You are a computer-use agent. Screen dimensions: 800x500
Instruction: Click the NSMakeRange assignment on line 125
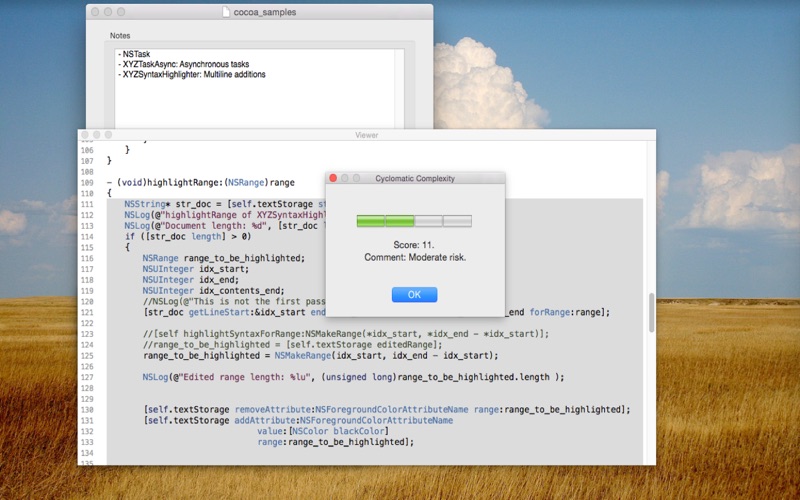tap(321, 356)
